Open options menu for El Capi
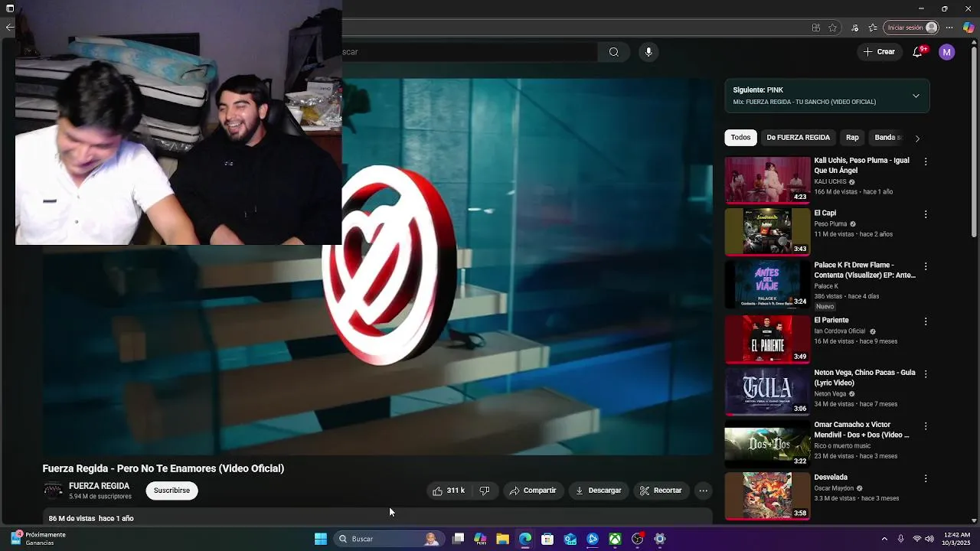This screenshot has height=551, width=980. (926, 214)
